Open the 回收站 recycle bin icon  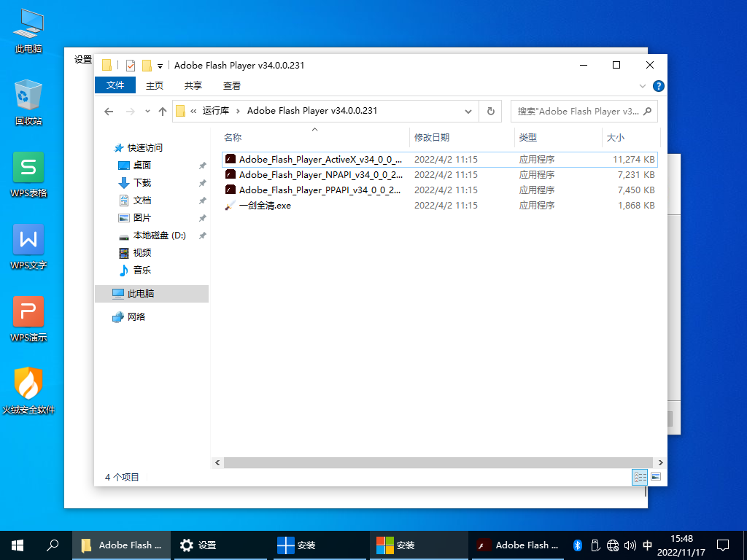(28, 103)
